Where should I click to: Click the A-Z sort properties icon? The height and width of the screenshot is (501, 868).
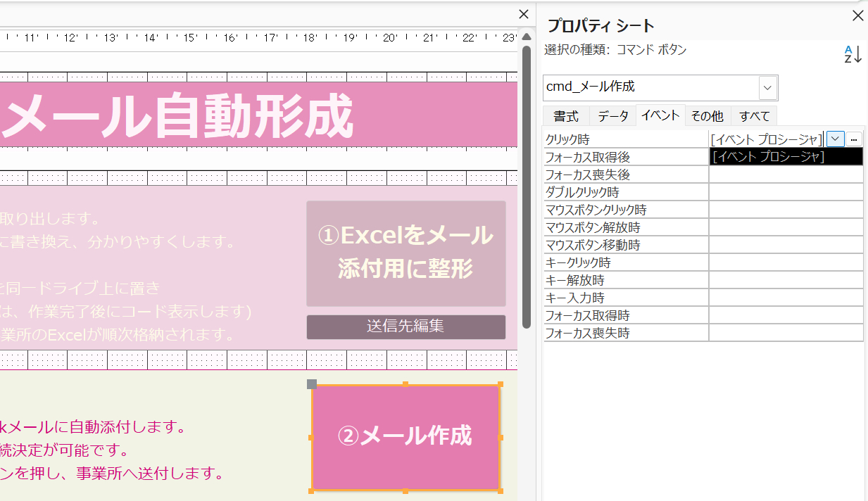click(x=853, y=54)
